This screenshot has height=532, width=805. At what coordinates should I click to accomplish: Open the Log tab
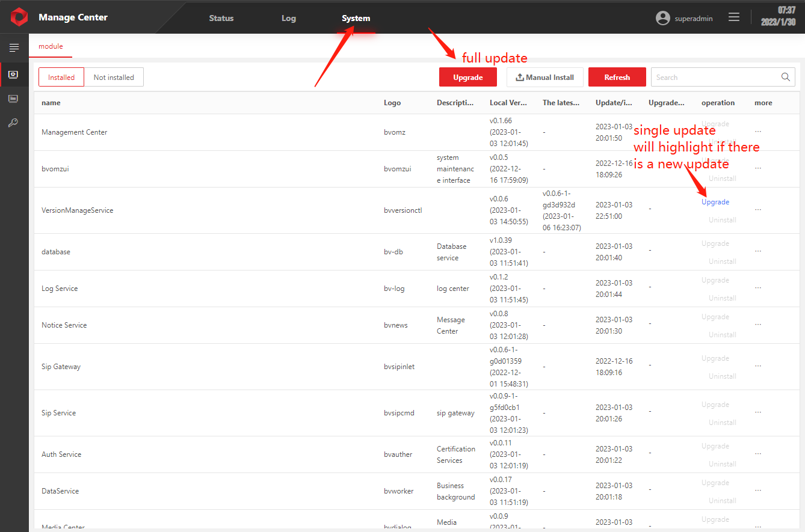pyautogui.click(x=288, y=18)
